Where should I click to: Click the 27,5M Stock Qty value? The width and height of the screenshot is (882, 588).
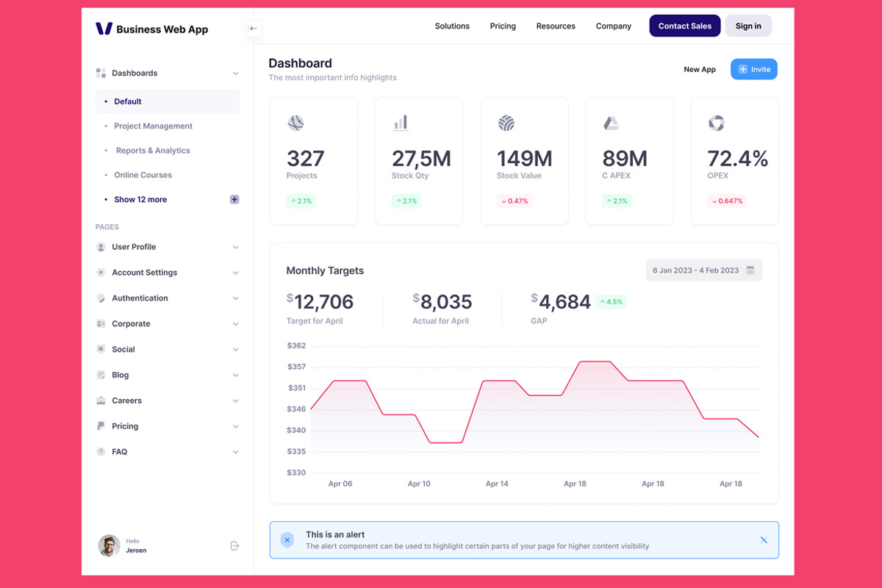pos(421,159)
